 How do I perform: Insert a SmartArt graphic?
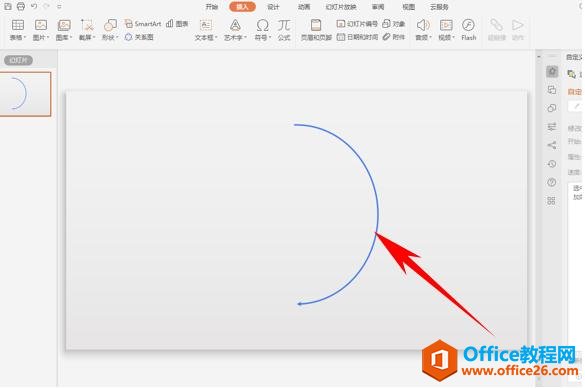143,24
